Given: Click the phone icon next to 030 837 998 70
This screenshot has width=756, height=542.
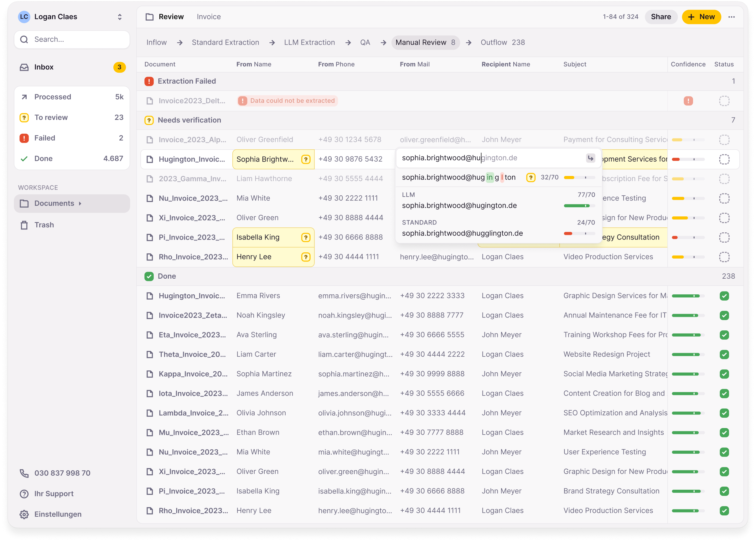Looking at the screenshot, I should click(24, 473).
